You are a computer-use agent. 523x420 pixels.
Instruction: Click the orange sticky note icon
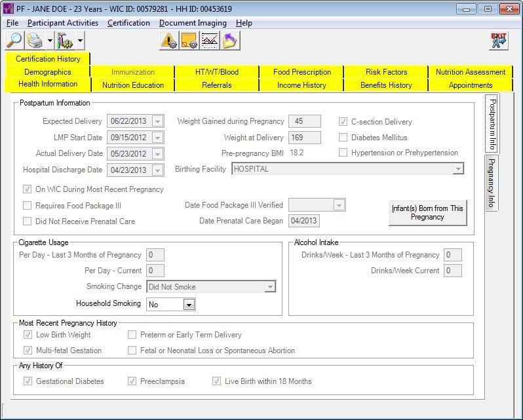pyautogui.click(x=189, y=41)
